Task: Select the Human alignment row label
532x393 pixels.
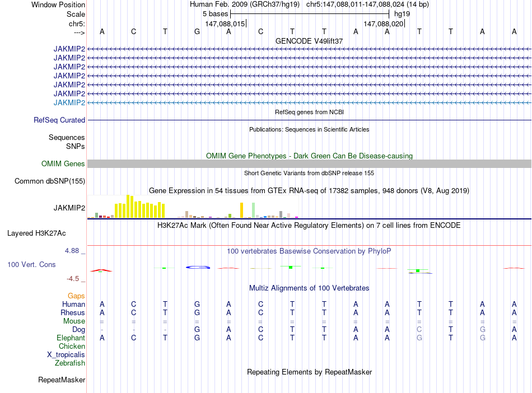Action: (73, 304)
